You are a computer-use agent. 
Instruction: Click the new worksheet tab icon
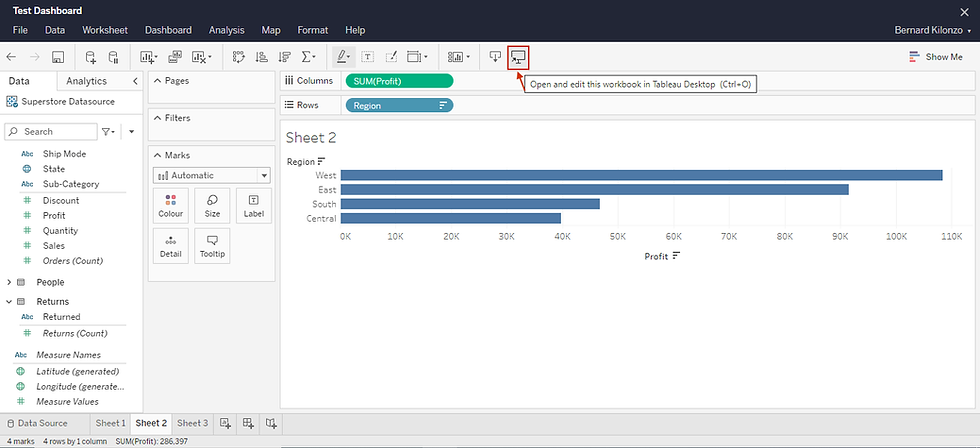[x=226, y=423]
